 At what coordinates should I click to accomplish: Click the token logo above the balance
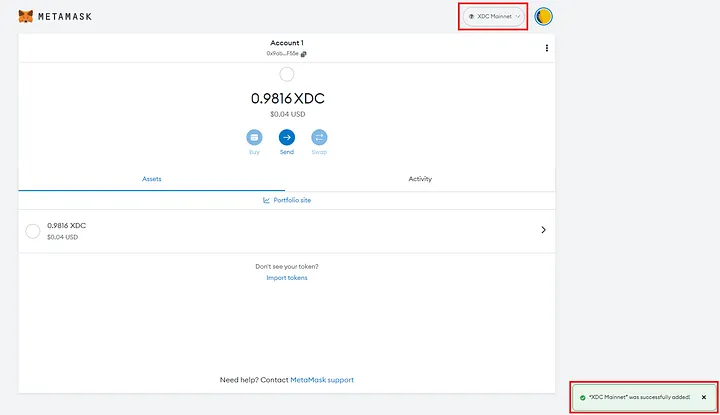[x=287, y=74]
